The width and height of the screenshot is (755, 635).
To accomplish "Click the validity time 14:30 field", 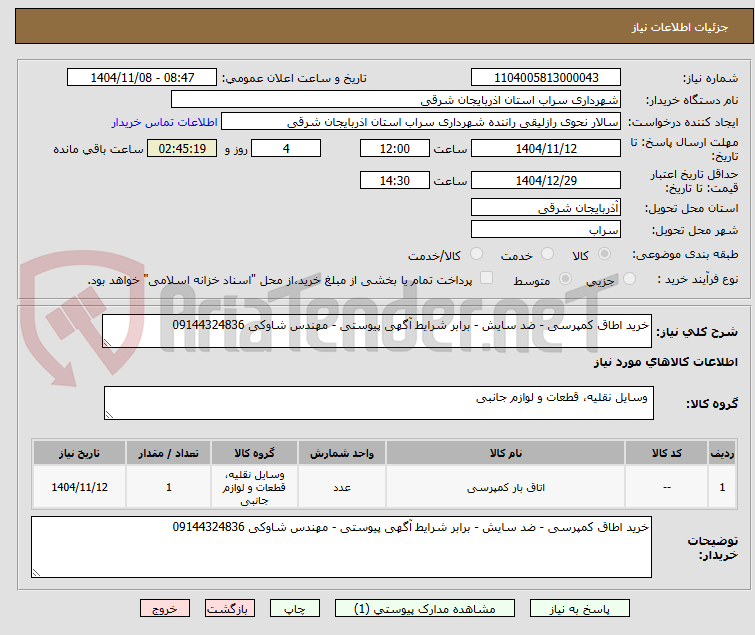I will point(395,180).
